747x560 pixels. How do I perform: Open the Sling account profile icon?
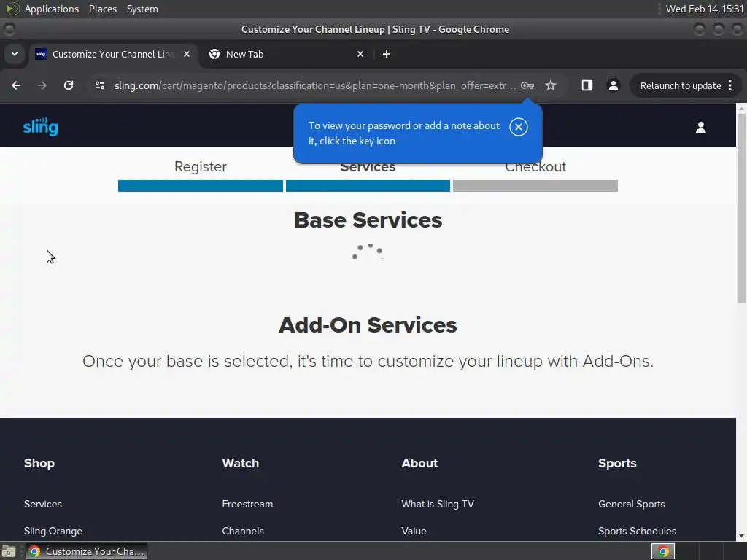[700, 127]
